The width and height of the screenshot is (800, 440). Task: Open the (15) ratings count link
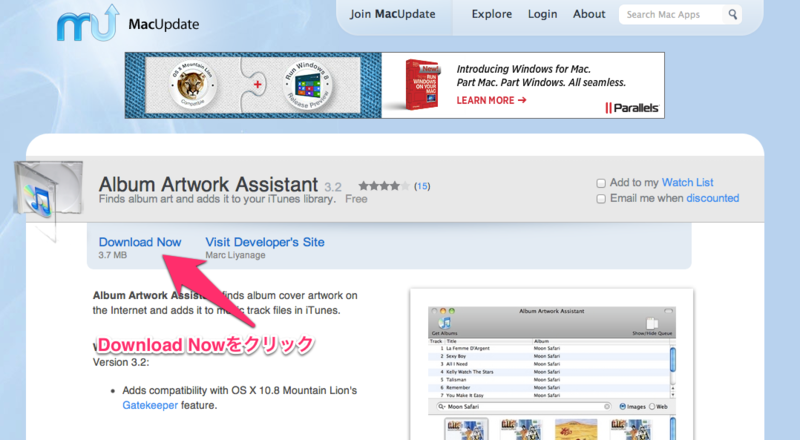point(422,186)
